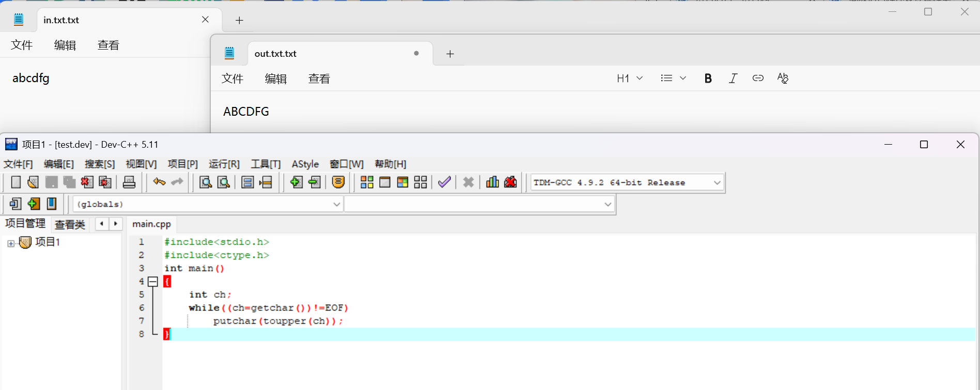The width and height of the screenshot is (980, 390).
Task: Open 编辑[E] menu in Dev-C++
Action: coord(59,164)
